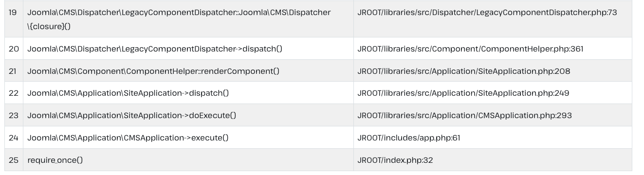Screen dimensions: 644x175
Task: Click CMSApplication.php:293 file path
Action: click(465, 115)
